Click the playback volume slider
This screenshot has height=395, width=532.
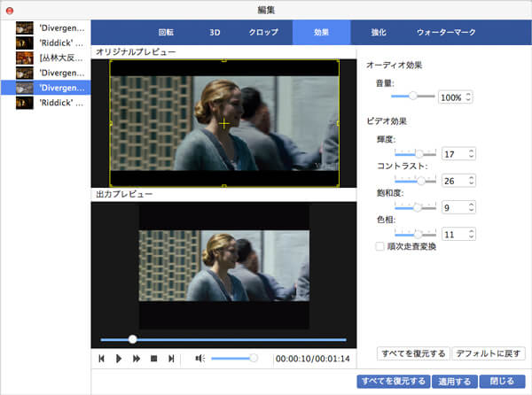[x=234, y=359]
